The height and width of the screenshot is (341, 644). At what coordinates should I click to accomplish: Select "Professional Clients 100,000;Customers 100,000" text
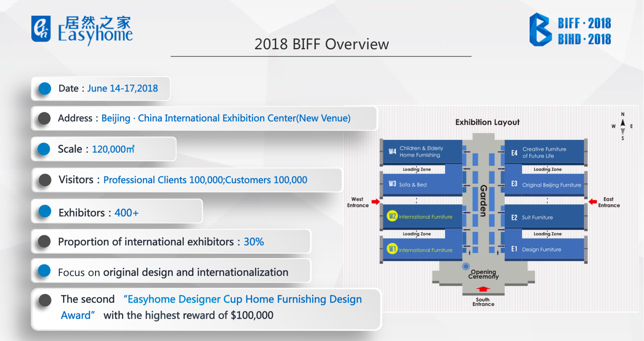(205, 180)
